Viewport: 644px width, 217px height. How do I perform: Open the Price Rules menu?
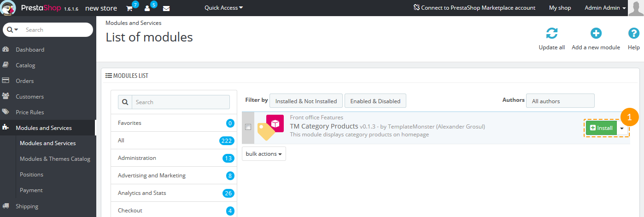[30, 112]
